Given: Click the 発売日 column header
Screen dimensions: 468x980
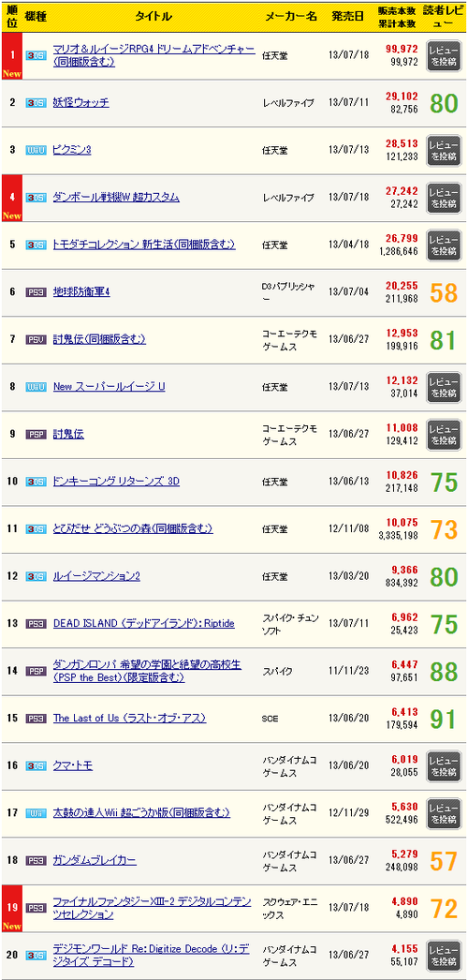Looking at the screenshot, I should 348,17.
